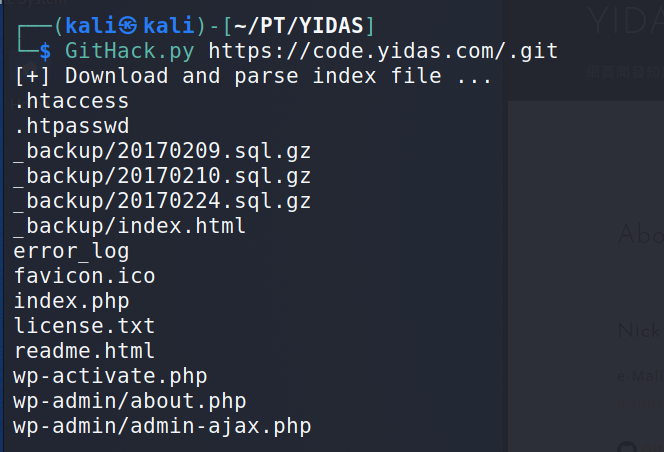This screenshot has height=452, width=664.
Task: Click the readme.html output line
Action: (84, 351)
